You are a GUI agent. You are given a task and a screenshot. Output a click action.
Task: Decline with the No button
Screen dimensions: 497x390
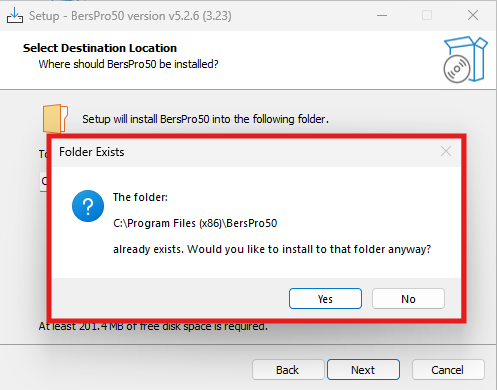tap(408, 299)
